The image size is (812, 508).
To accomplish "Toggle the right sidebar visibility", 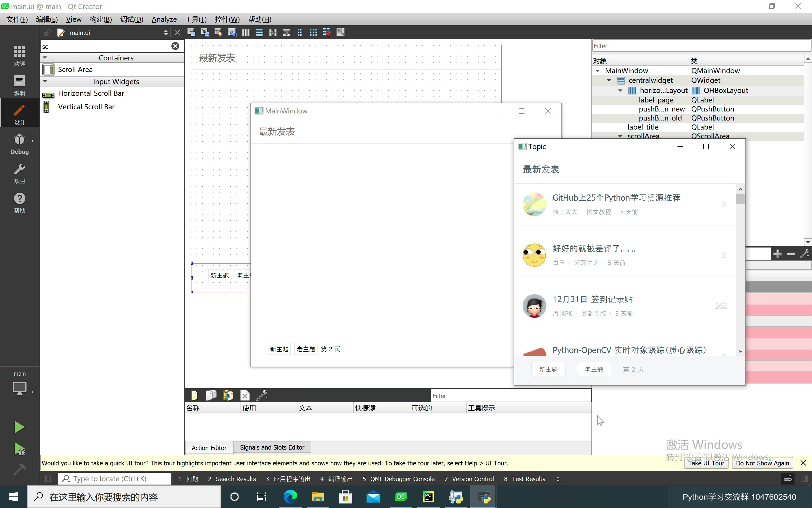I will click(x=805, y=479).
